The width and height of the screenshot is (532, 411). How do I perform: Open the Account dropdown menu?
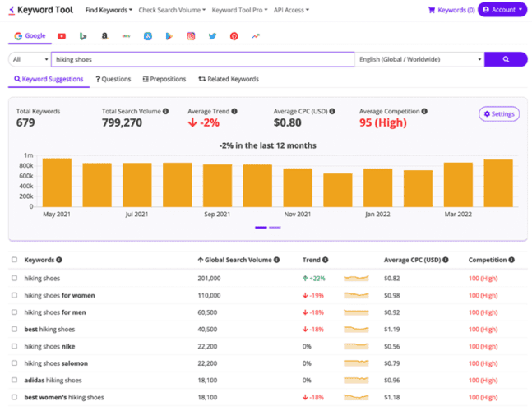[502, 10]
